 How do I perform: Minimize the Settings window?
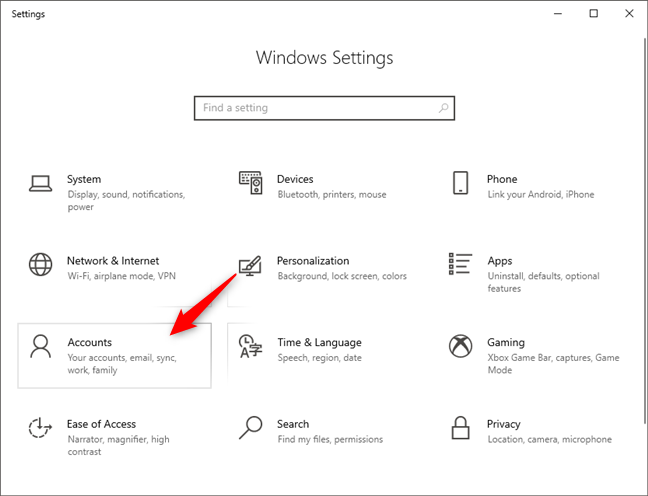coord(558,14)
